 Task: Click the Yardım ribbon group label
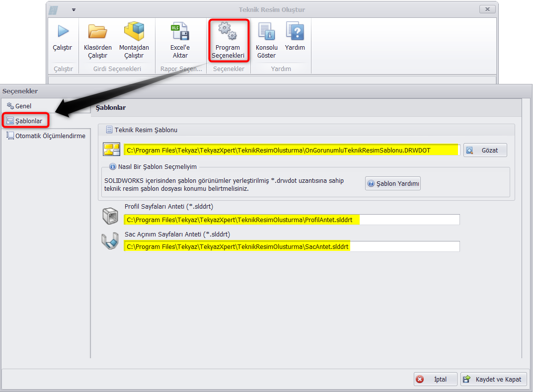point(281,69)
